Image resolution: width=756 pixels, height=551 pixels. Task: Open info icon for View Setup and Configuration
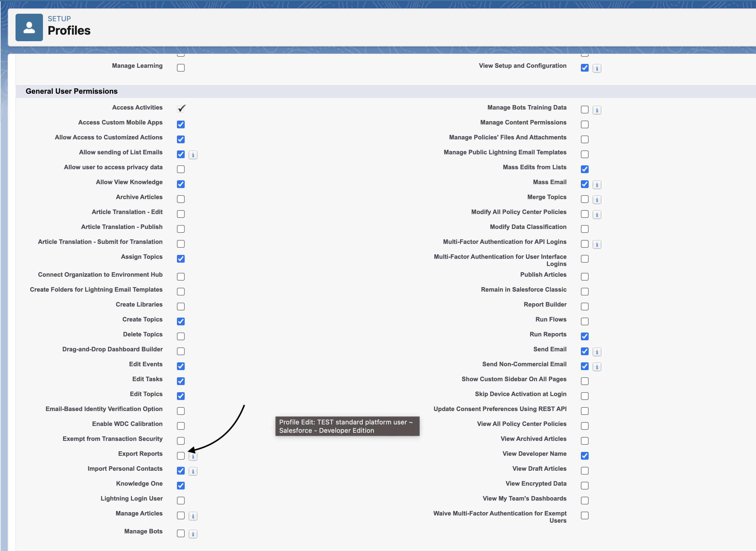point(597,68)
